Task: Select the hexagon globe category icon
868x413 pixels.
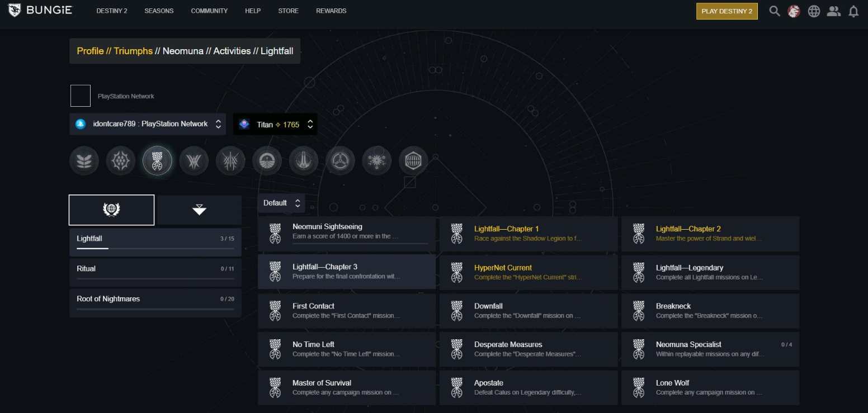Action: 413,161
